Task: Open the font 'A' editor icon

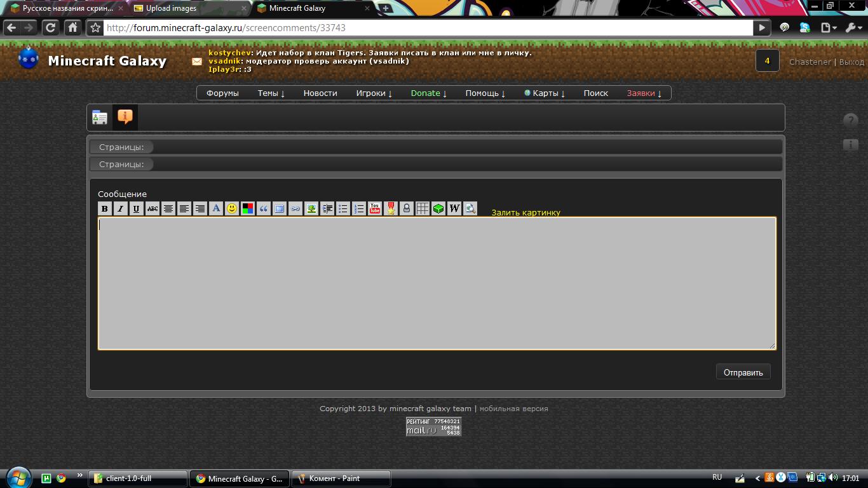Action: pyautogui.click(x=216, y=208)
